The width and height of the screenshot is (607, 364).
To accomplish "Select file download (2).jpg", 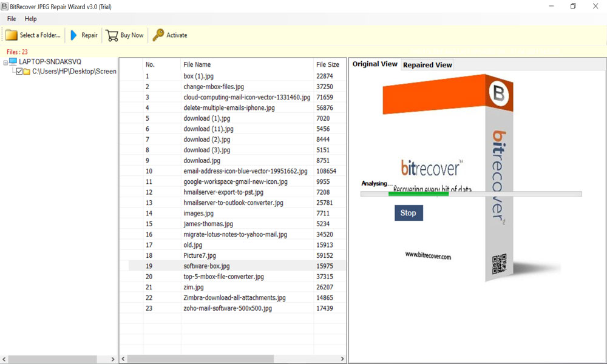I will point(207,140).
